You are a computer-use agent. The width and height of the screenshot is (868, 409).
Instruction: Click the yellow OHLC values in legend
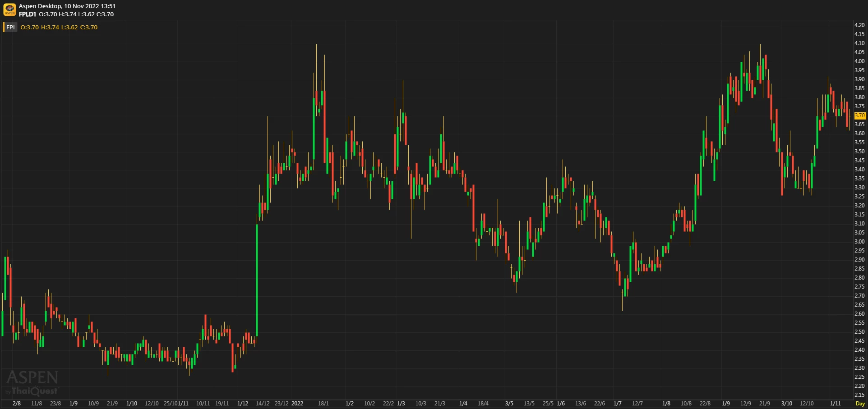[59, 28]
